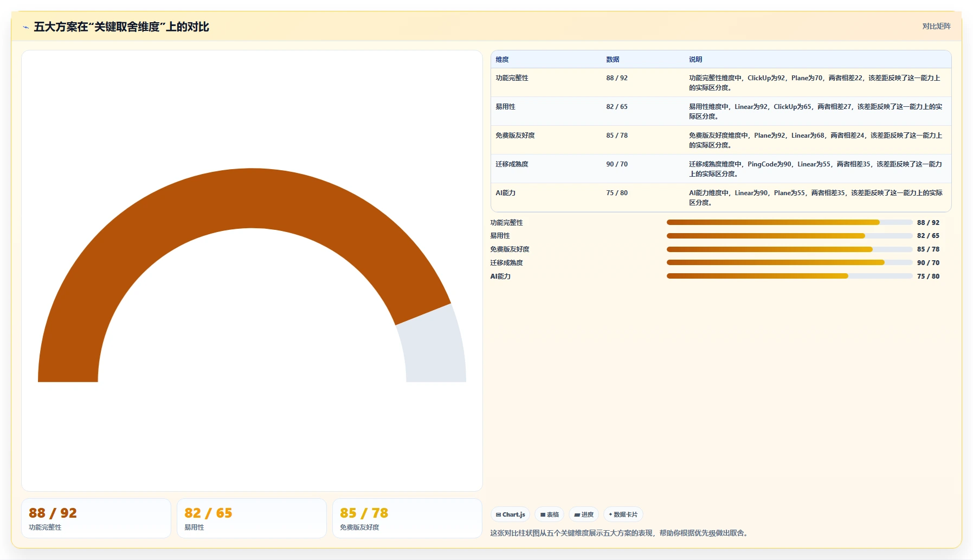
Task: Select the 表格 chip
Action: (x=549, y=514)
